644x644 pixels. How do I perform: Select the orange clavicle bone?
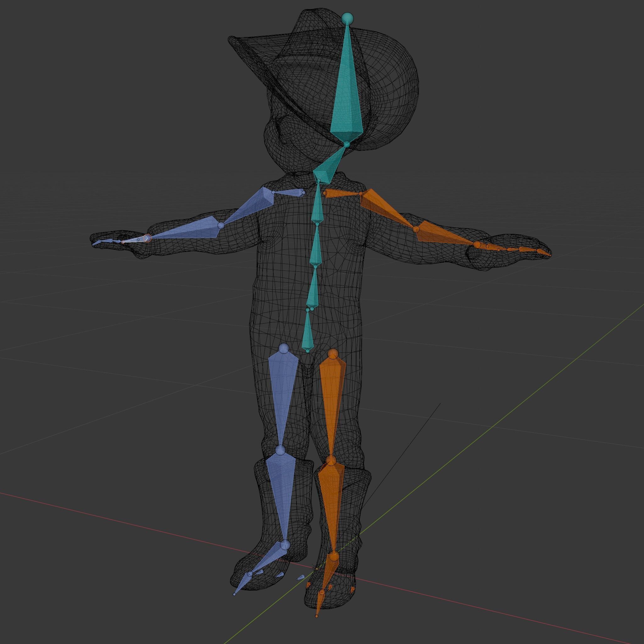pyautogui.click(x=342, y=193)
